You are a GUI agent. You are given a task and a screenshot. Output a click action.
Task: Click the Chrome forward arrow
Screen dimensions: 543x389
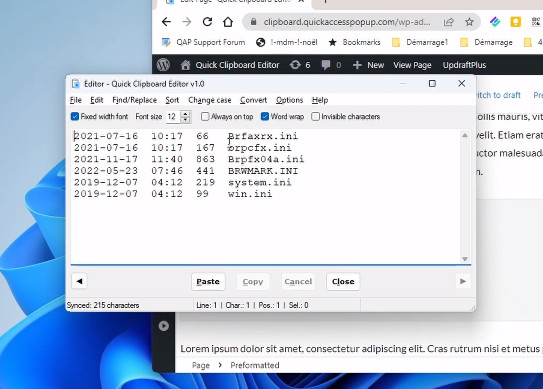187,22
